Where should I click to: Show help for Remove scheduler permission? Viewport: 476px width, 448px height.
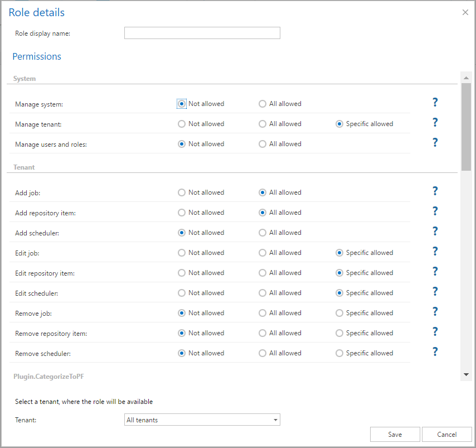tap(435, 351)
